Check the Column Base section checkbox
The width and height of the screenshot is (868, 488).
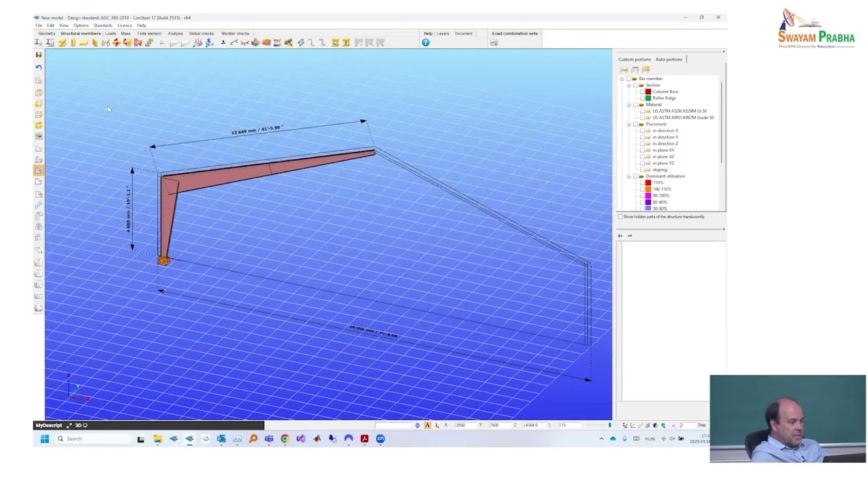642,91
